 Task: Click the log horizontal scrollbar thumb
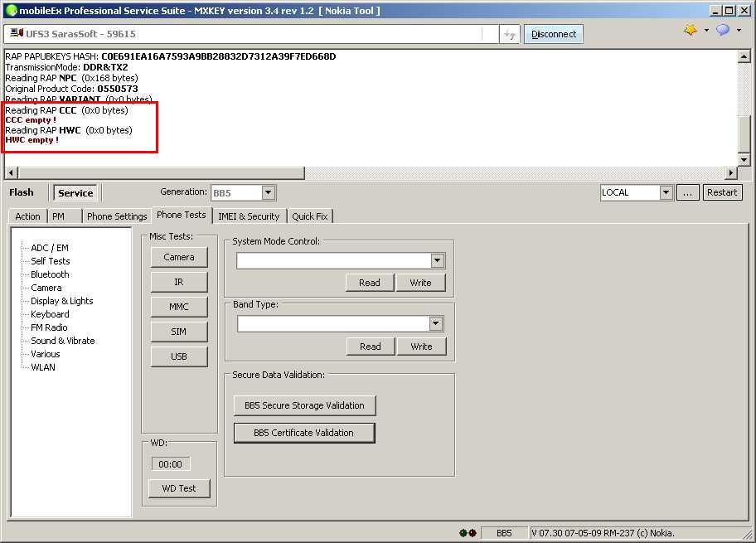161,172
